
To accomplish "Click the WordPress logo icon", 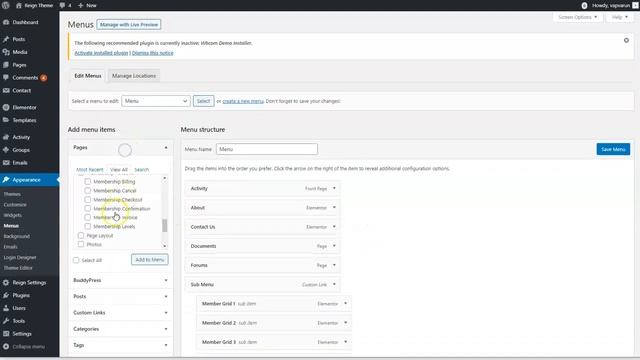I will [6, 5].
